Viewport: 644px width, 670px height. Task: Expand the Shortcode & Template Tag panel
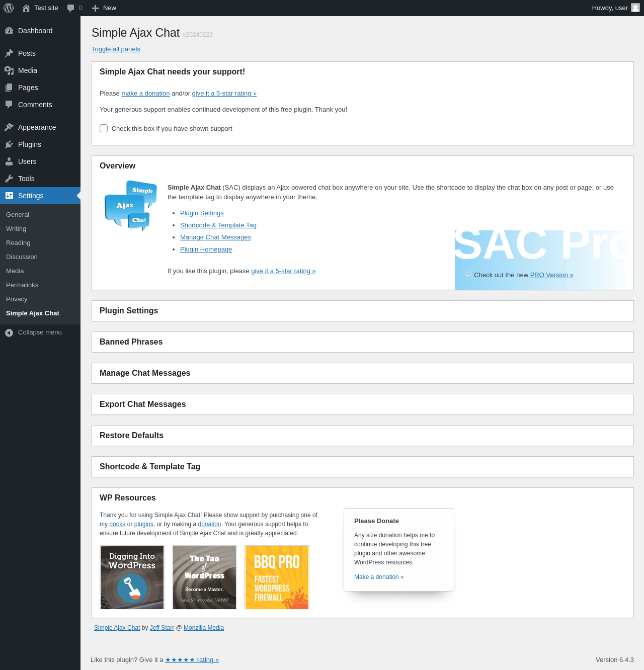(362, 467)
